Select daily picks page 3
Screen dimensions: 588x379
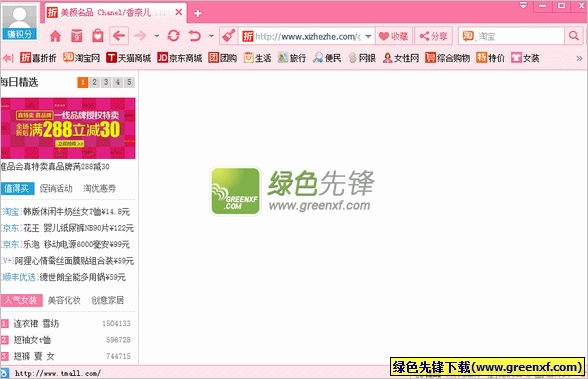point(106,82)
